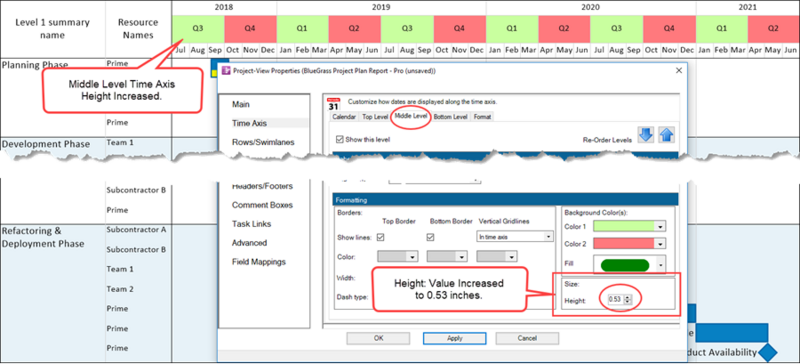Uncheck Show lines for Top Border
This screenshot has width=800, height=364.
click(380, 237)
